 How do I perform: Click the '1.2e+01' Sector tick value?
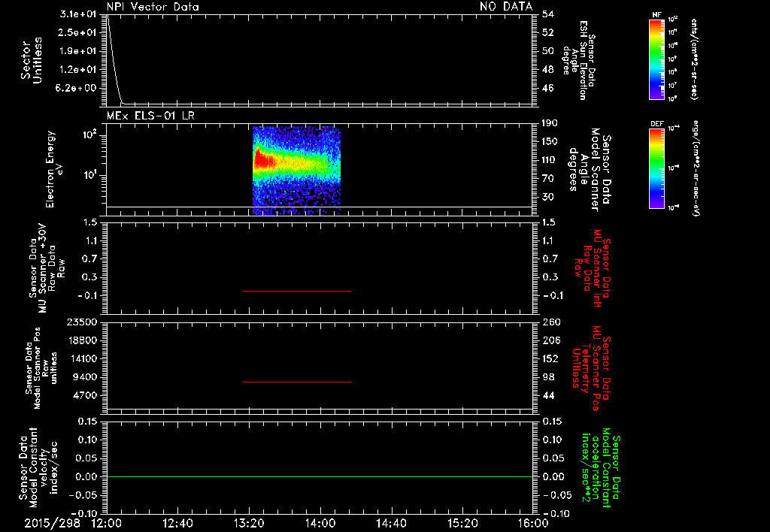coord(76,70)
